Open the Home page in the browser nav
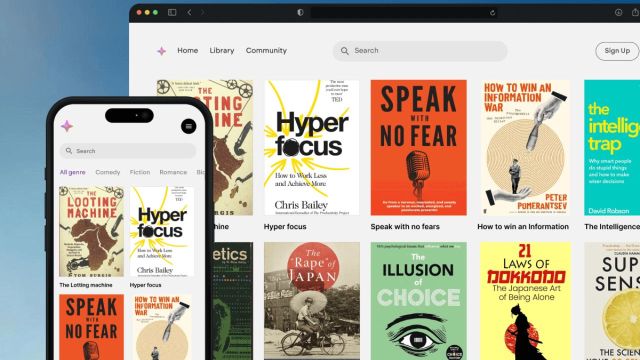The width and height of the screenshot is (640, 360). [187, 51]
